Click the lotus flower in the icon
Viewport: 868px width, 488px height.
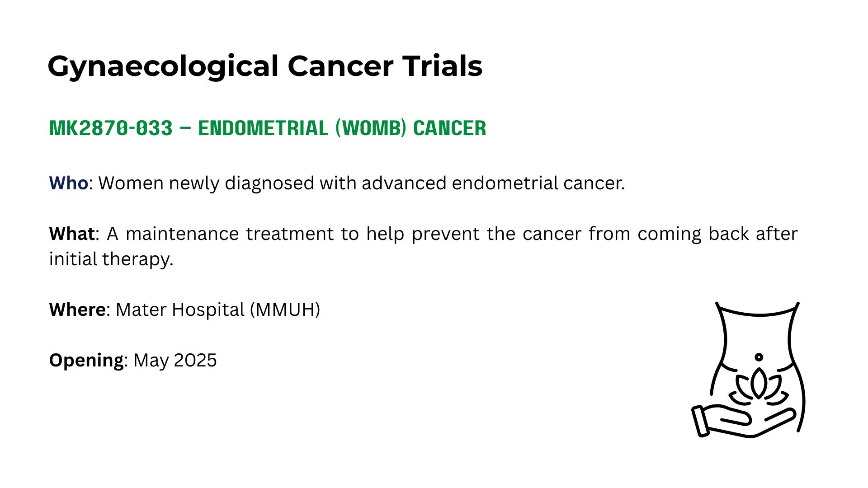pyautogui.click(x=759, y=386)
